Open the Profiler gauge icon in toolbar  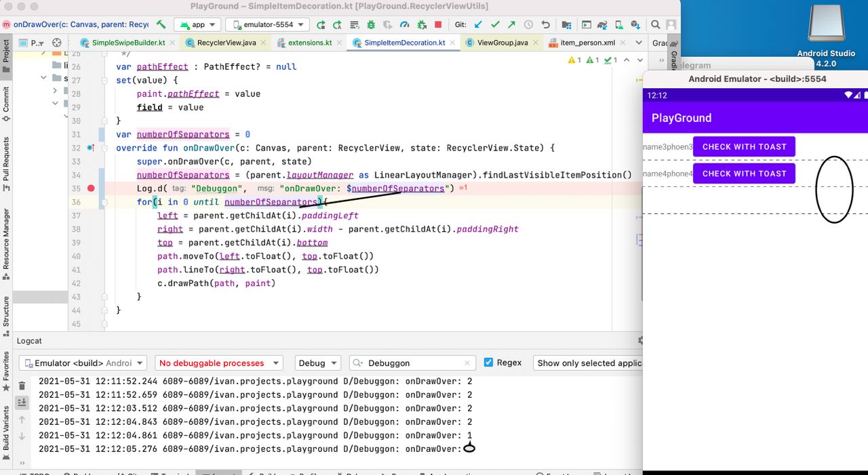pos(405,25)
